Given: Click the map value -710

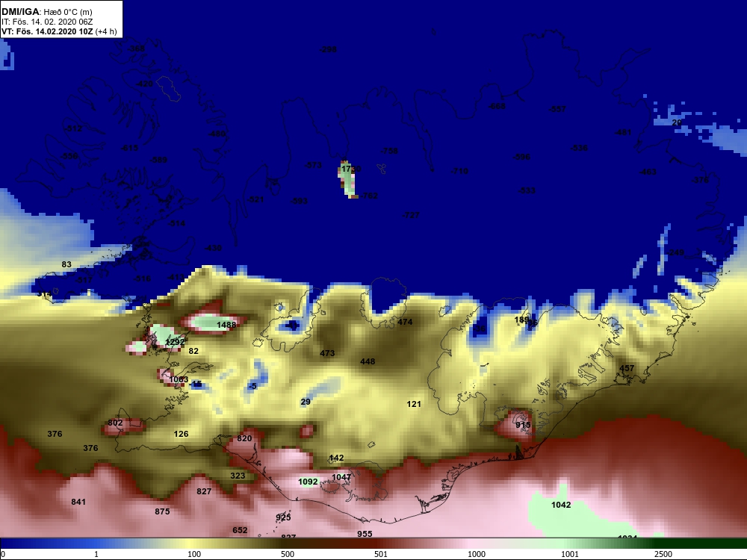Looking at the screenshot, I should click(x=459, y=171).
